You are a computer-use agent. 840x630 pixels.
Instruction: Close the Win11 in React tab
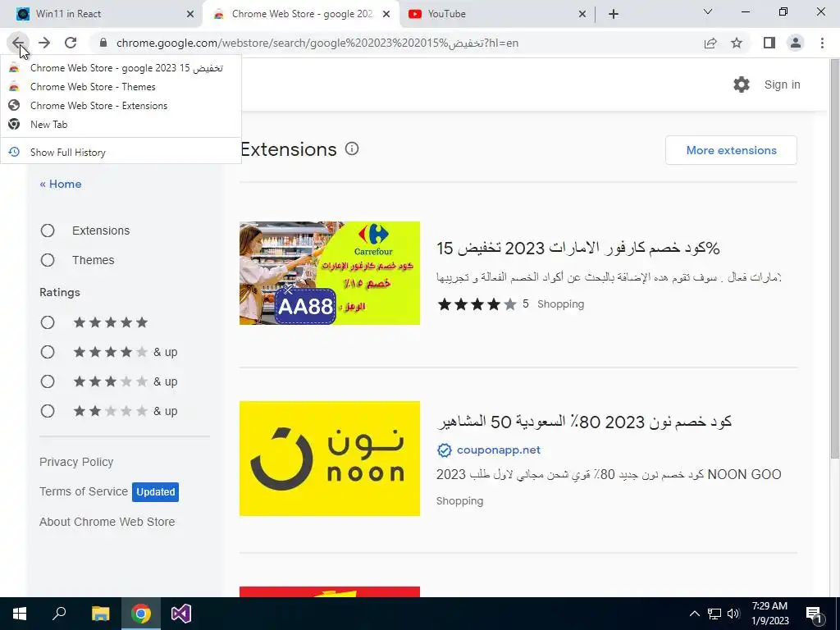pos(190,14)
